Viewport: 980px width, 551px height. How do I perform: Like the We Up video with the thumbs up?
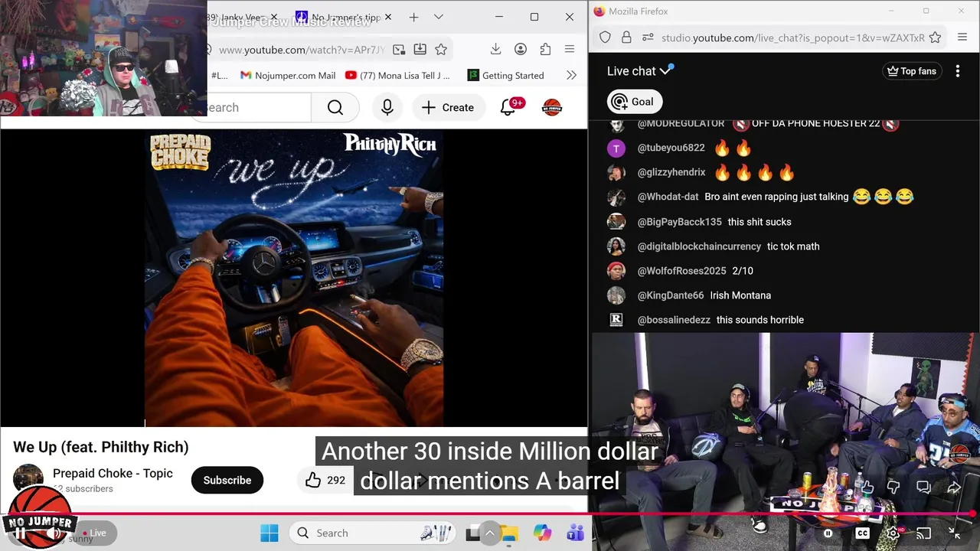[313, 481]
